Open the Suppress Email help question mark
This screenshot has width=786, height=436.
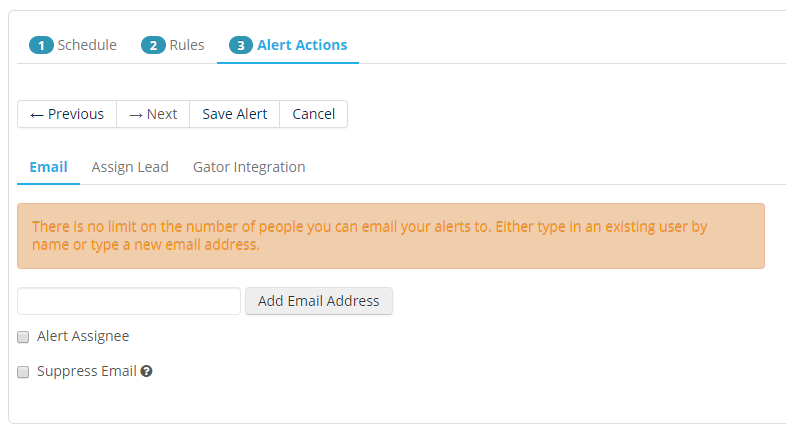coord(146,371)
